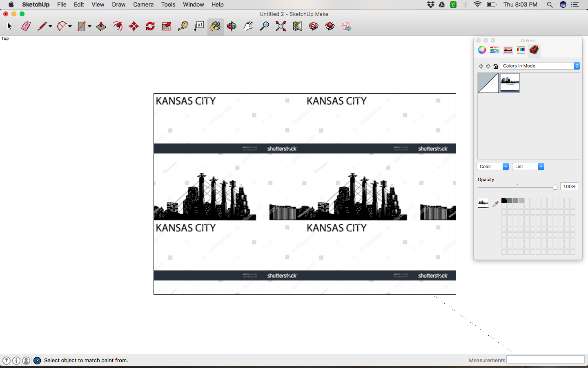The image size is (588, 368).
Task: Open the Instructor help question icon
Action: pyautogui.click(x=37, y=360)
